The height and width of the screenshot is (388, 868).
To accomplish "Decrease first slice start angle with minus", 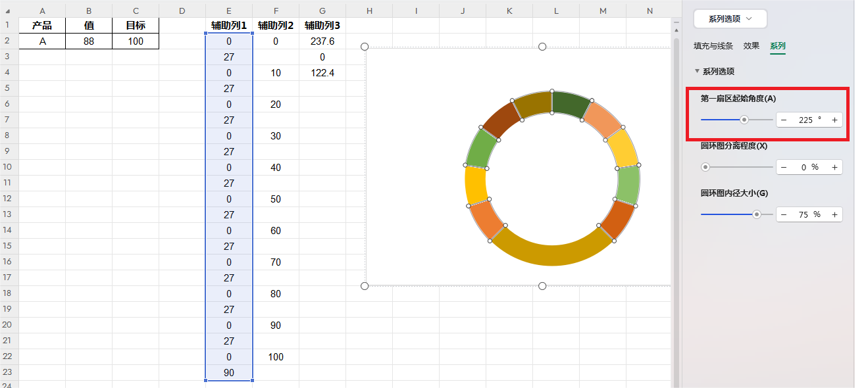I will point(784,120).
